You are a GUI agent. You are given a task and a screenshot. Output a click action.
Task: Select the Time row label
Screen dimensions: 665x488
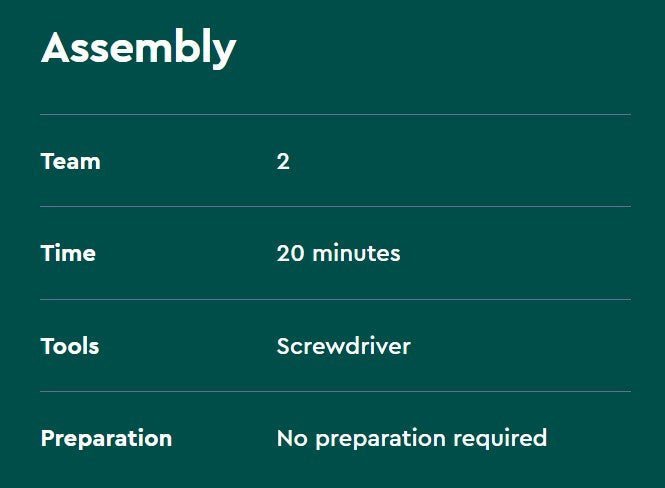pyautogui.click(x=68, y=253)
